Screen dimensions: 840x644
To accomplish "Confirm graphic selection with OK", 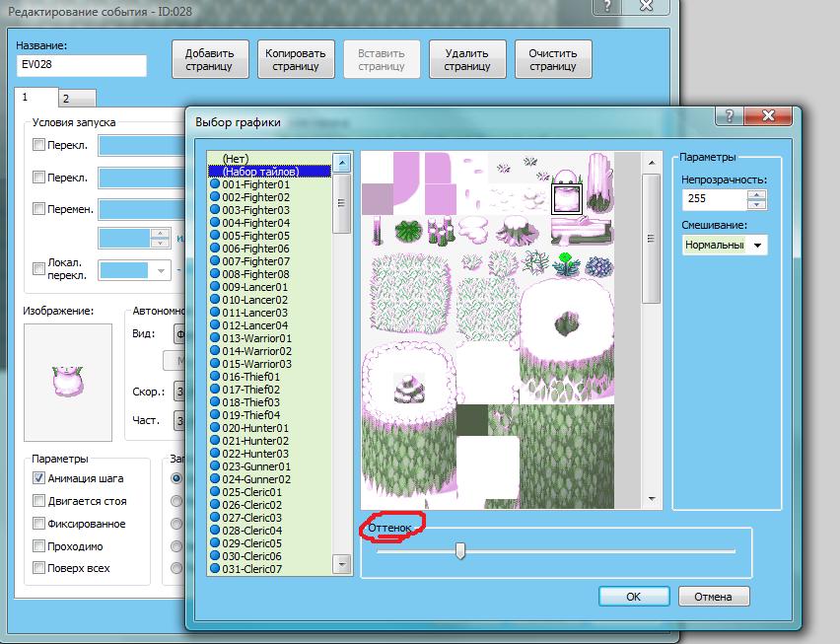I will point(633,597).
